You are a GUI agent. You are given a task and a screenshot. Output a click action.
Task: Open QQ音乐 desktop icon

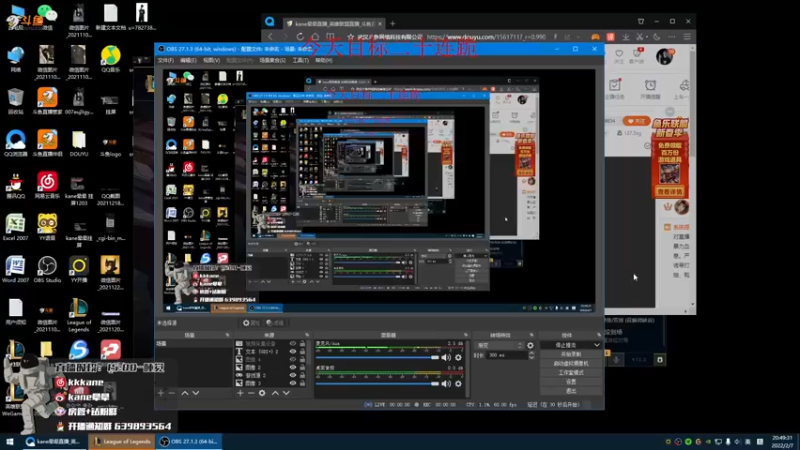(x=110, y=59)
